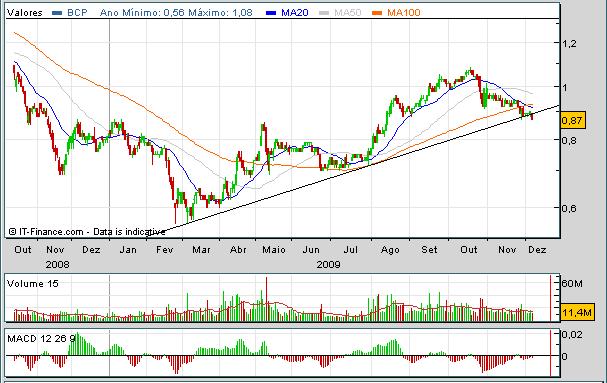Image resolution: width=607 pixels, height=383 pixels.
Task: Click the Ago month label on time axis
Action: [x=390, y=250]
